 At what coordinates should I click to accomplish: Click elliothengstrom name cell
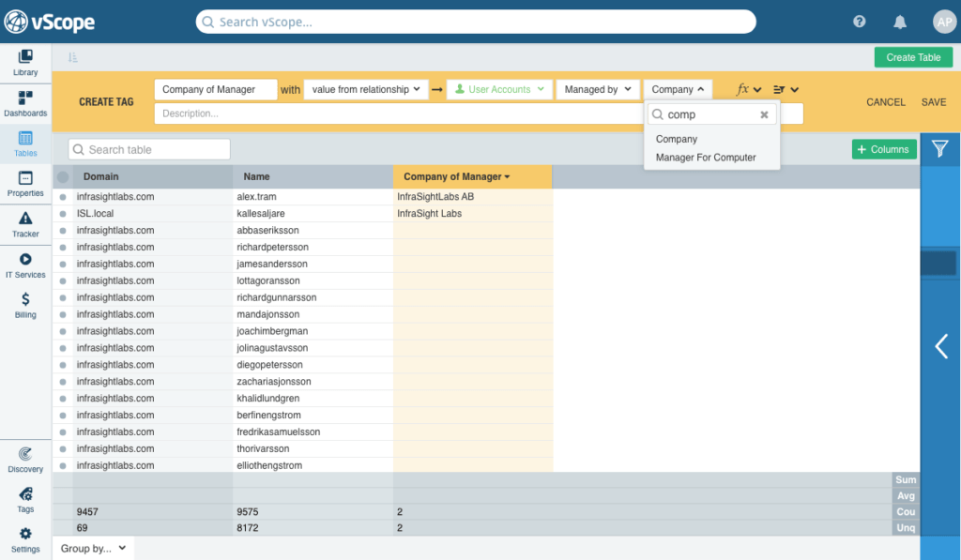click(x=313, y=465)
